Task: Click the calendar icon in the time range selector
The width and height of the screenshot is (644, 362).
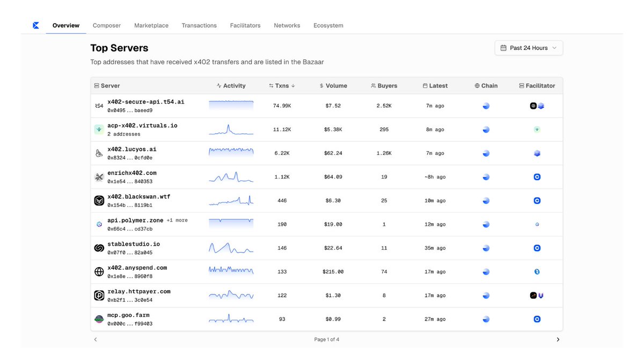Action: (503, 48)
